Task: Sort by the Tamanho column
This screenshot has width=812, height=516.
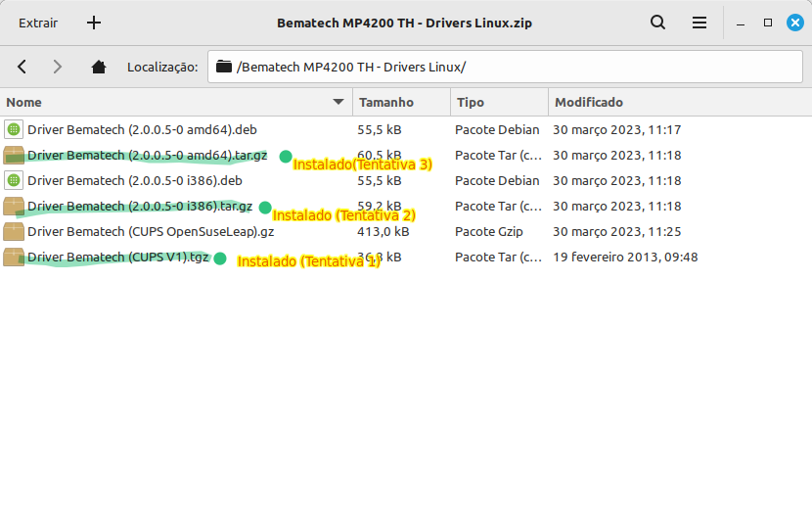Action: 401,102
